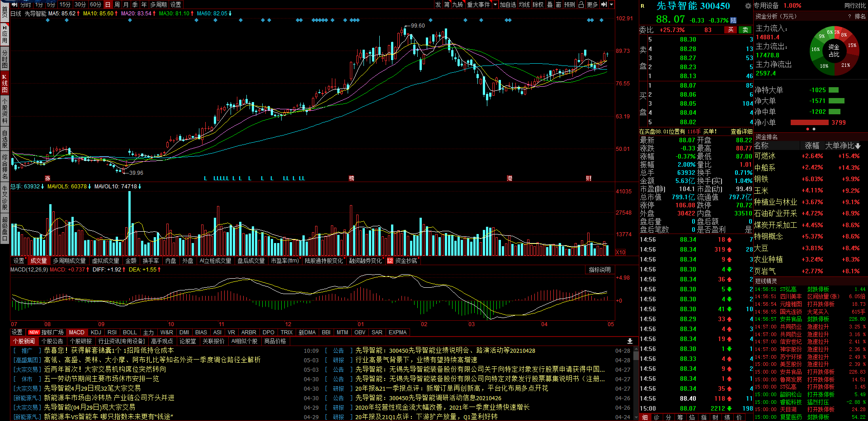Click the 可燃冰 row in 资金排名
The width and height of the screenshot is (868, 421).
(x=810, y=156)
